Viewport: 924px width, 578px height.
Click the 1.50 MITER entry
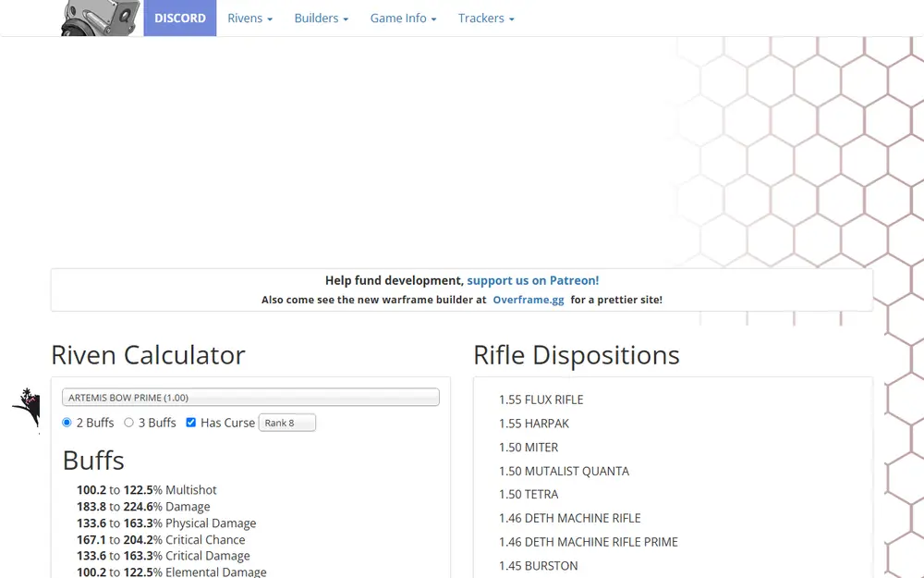[529, 447]
